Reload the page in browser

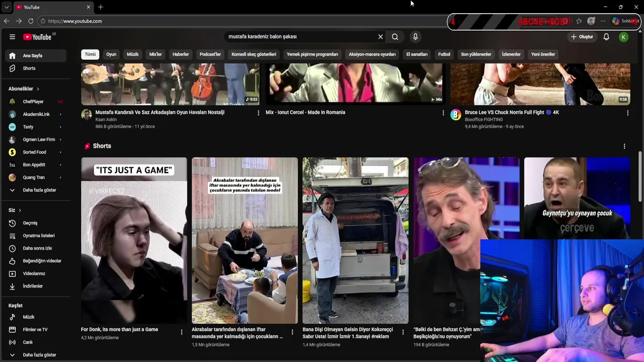tap(31, 21)
